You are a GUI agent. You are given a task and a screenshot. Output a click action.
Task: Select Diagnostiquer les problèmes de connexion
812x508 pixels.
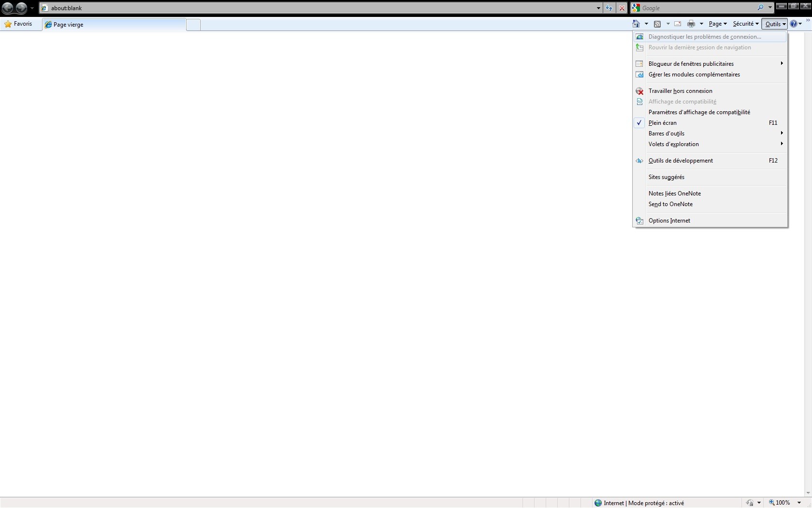[710, 37]
